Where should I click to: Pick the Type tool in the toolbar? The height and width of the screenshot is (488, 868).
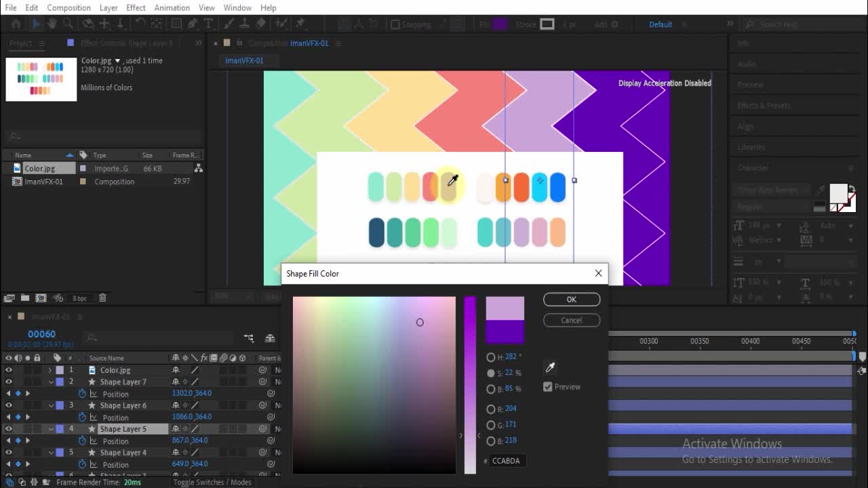coord(209,24)
